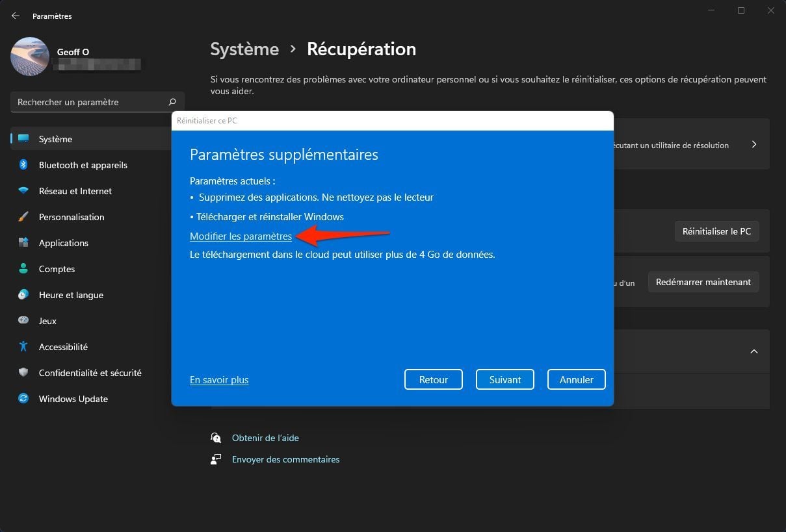Select the Applications grid icon
Viewport: 786px width, 532px height.
tap(23, 243)
